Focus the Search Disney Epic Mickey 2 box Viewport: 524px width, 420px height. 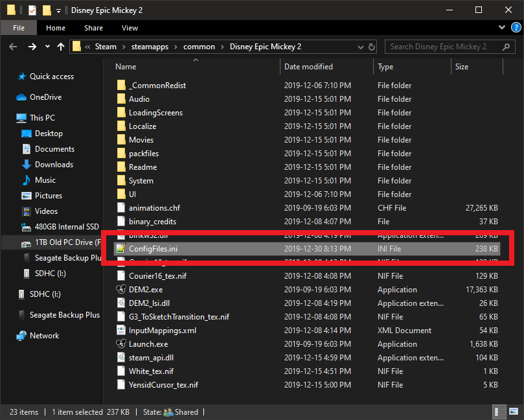pos(450,47)
